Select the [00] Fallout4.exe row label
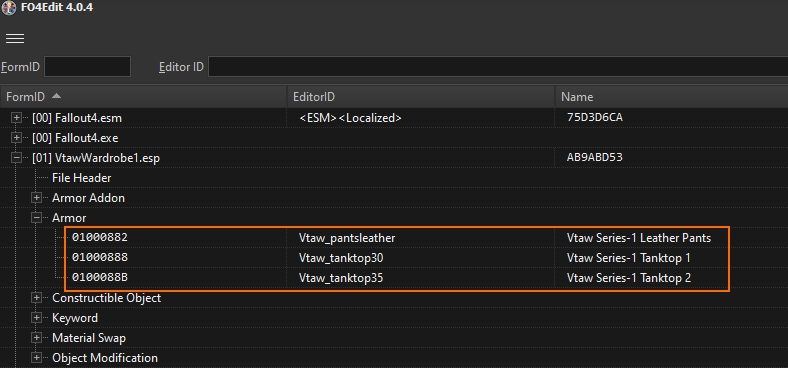The width and height of the screenshot is (788, 368). click(75, 138)
